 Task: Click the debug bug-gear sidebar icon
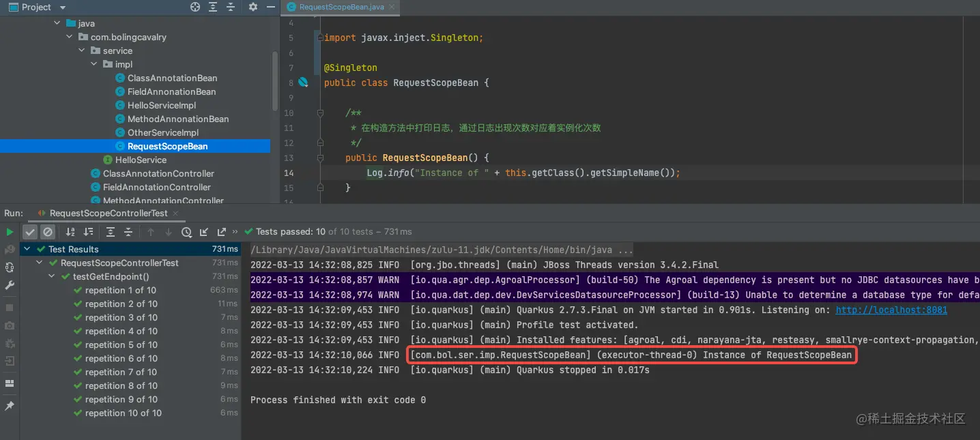pyautogui.click(x=10, y=343)
